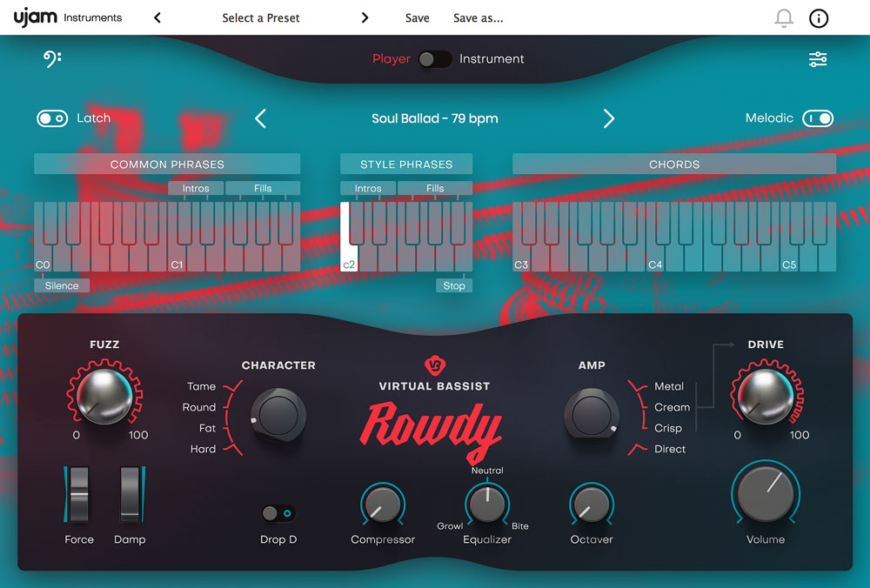Click the ujam Instruments logo
Screen dimensions: 870x588
click(68, 17)
